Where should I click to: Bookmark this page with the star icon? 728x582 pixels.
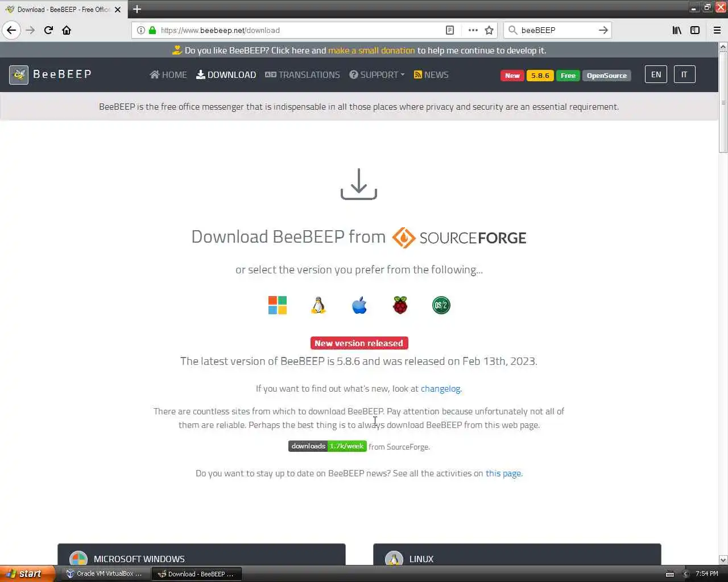(489, 30)
